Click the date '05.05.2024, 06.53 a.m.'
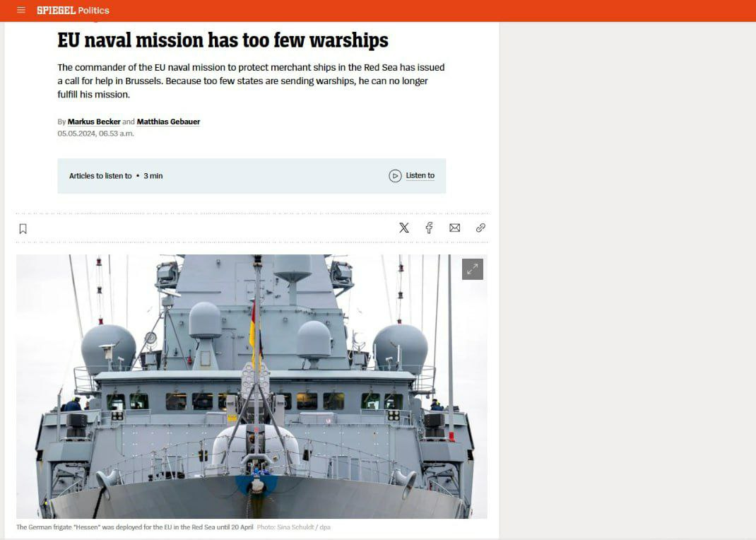The height and width of the screenshot is (540, 756). 95,134
